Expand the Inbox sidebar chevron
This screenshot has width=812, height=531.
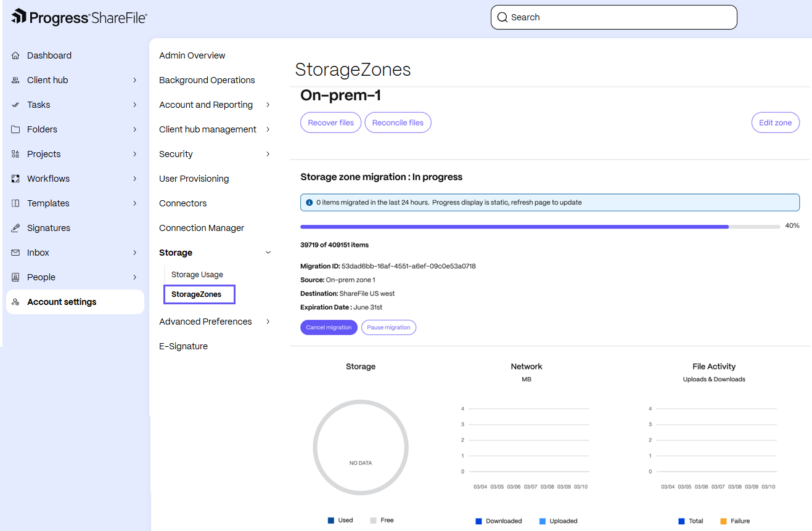click(x=135, y=253)
